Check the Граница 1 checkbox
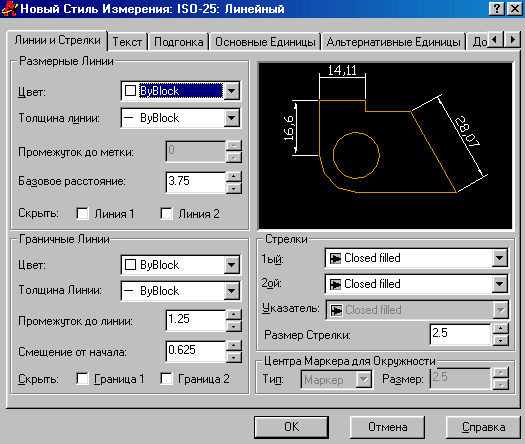Image resolution: width=525 pixels, height=444 pixels. (82, 379)
